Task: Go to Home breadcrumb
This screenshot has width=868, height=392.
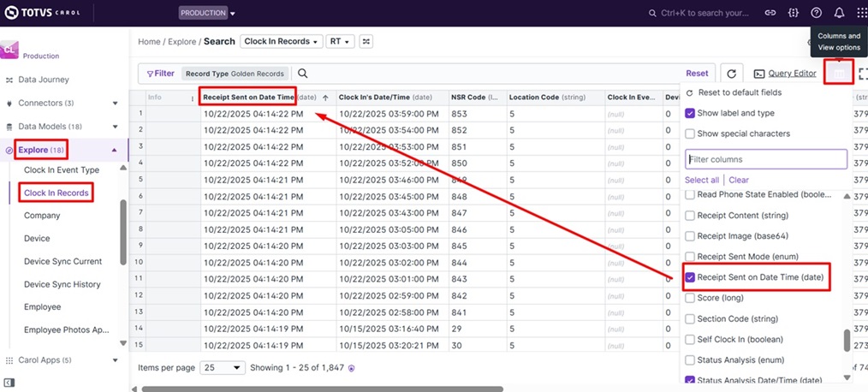Action: coord(149,42)
